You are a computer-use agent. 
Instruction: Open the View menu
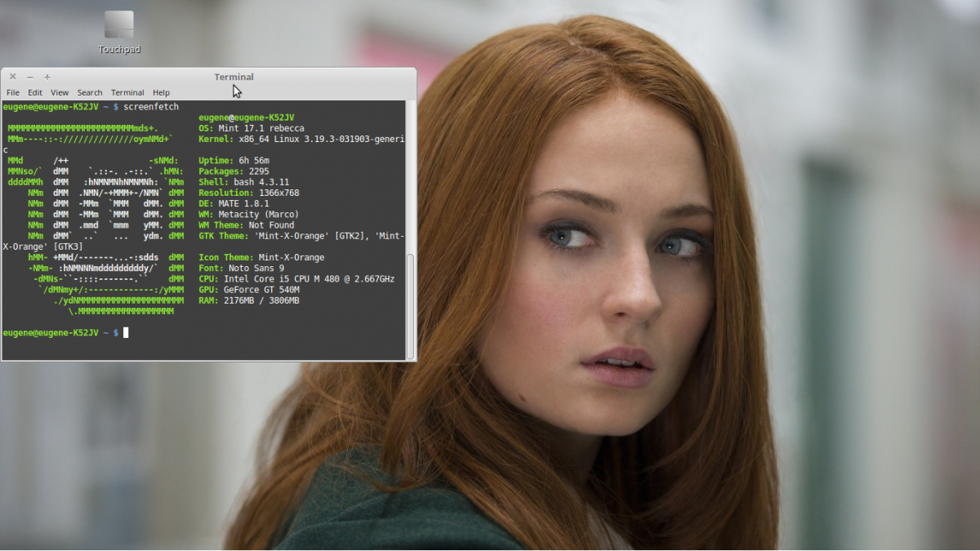point(60,92)
